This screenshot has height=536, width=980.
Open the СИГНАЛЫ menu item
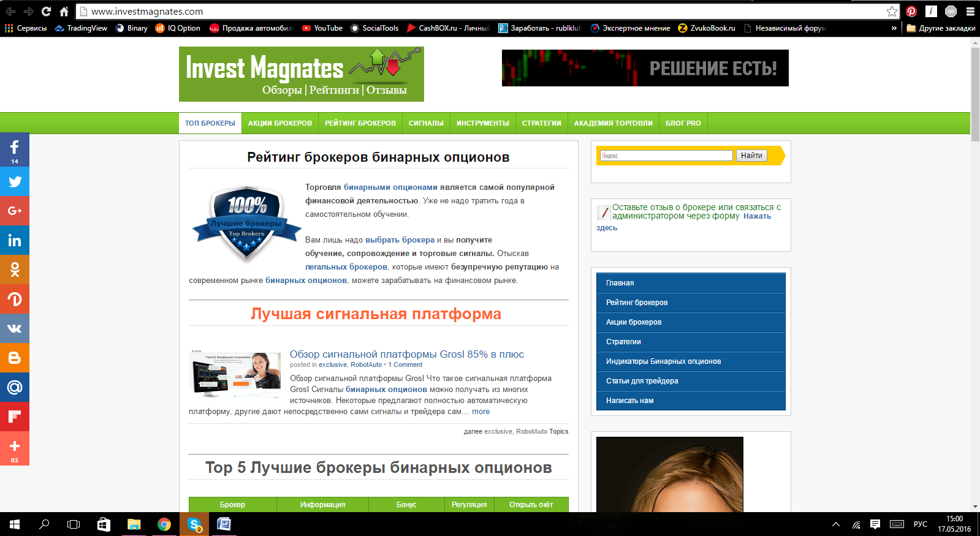pos(426,123)
